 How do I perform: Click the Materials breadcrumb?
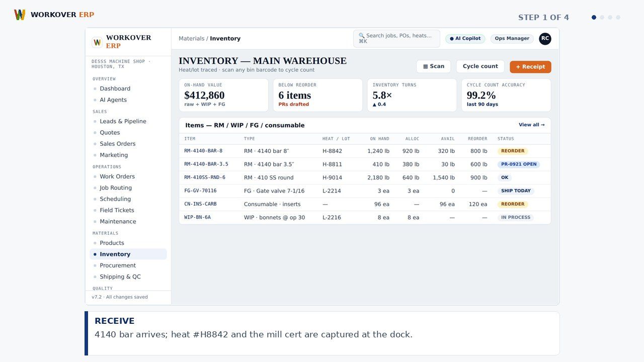(x=191, y=38)
